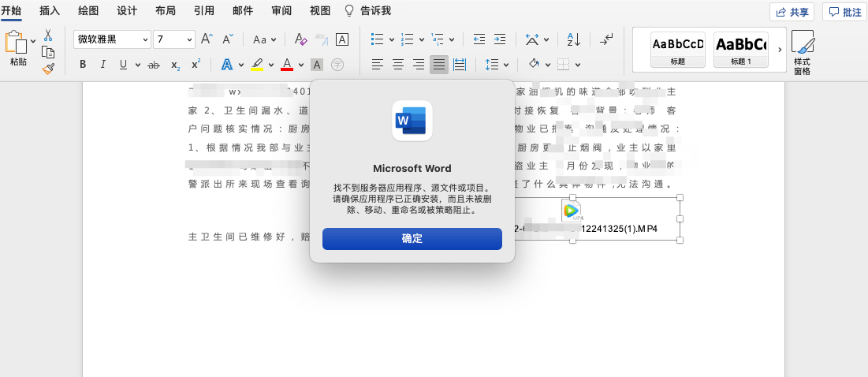Switch to the 视图 tab
Viewport: 868px width, 377px height.
[x=320, y=10]
